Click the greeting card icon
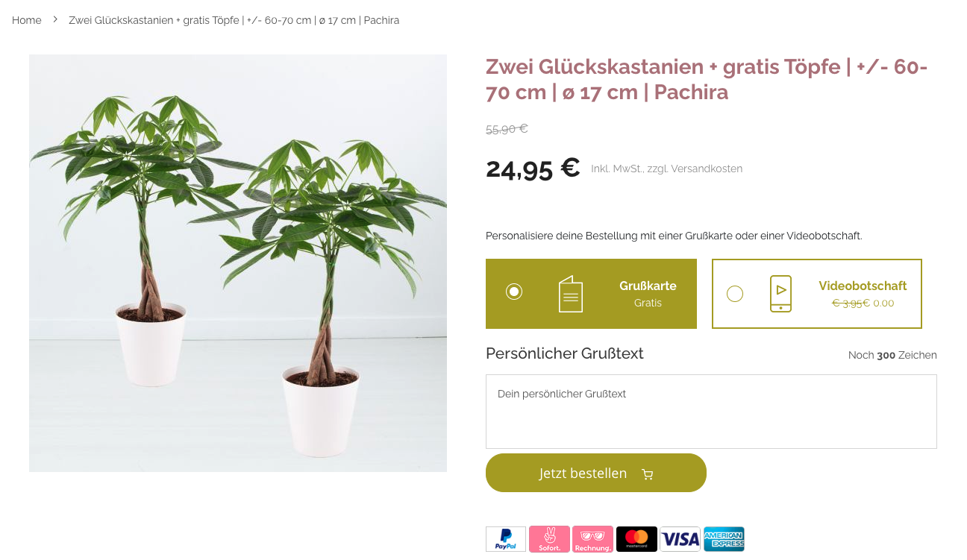 571,294
